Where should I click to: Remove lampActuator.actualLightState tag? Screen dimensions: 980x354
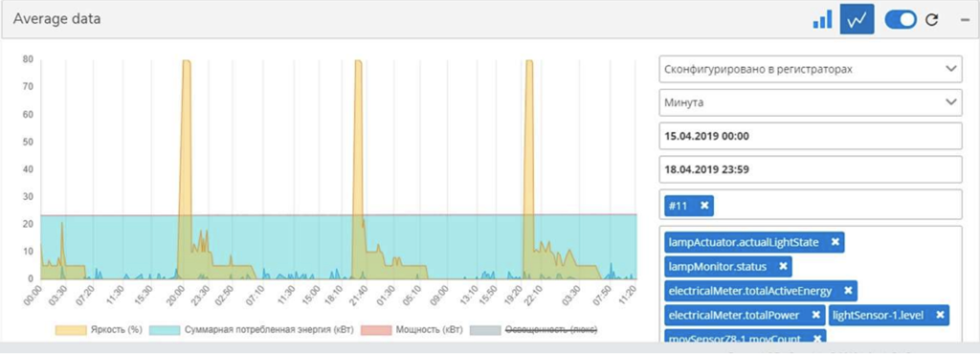tap(835, 242)
